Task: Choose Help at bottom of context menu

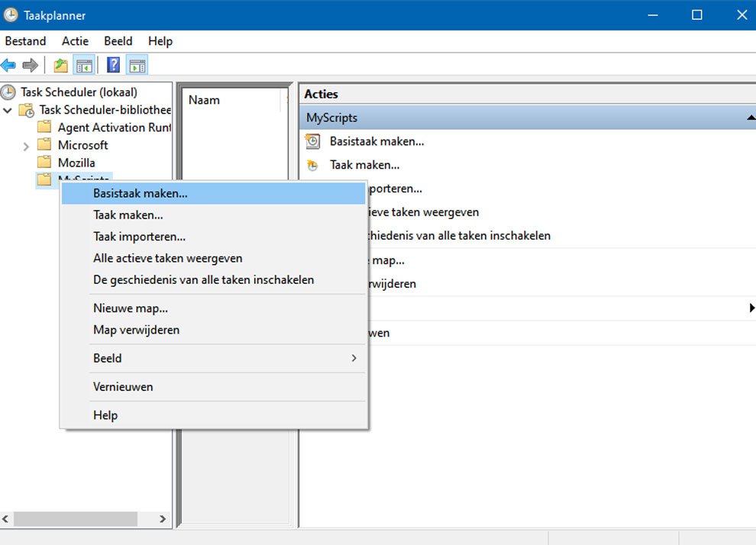Action: (x=214, y=415)
